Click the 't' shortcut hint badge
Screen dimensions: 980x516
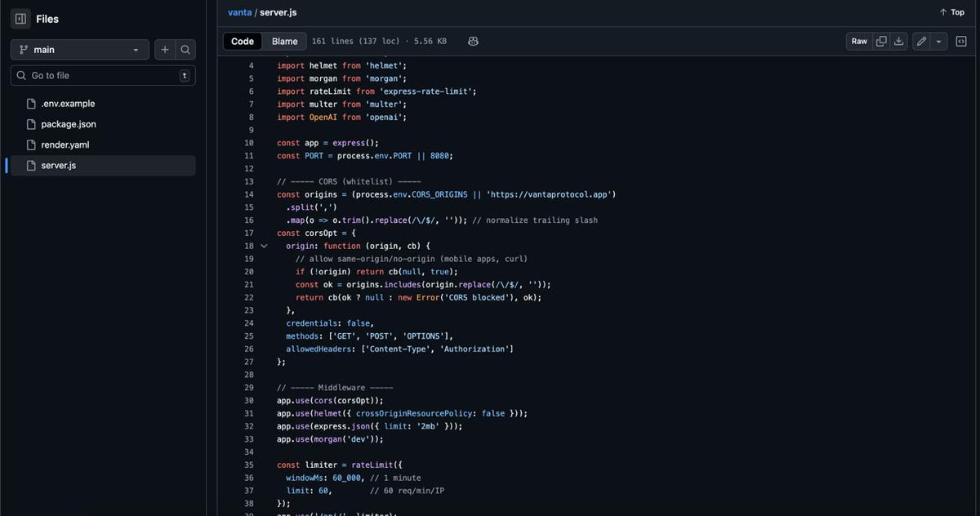click(185, 75)
